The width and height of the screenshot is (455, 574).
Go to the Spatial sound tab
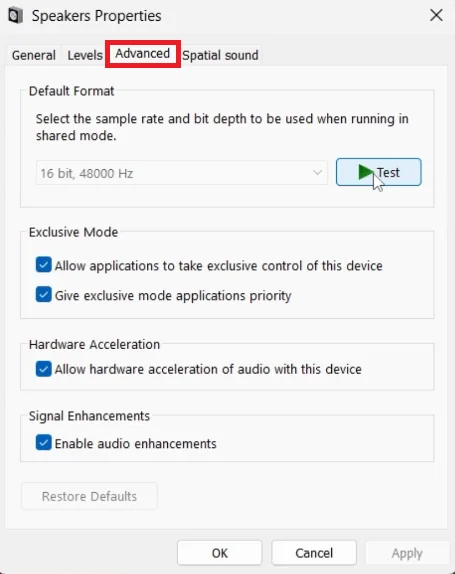[x=220, y=55]
